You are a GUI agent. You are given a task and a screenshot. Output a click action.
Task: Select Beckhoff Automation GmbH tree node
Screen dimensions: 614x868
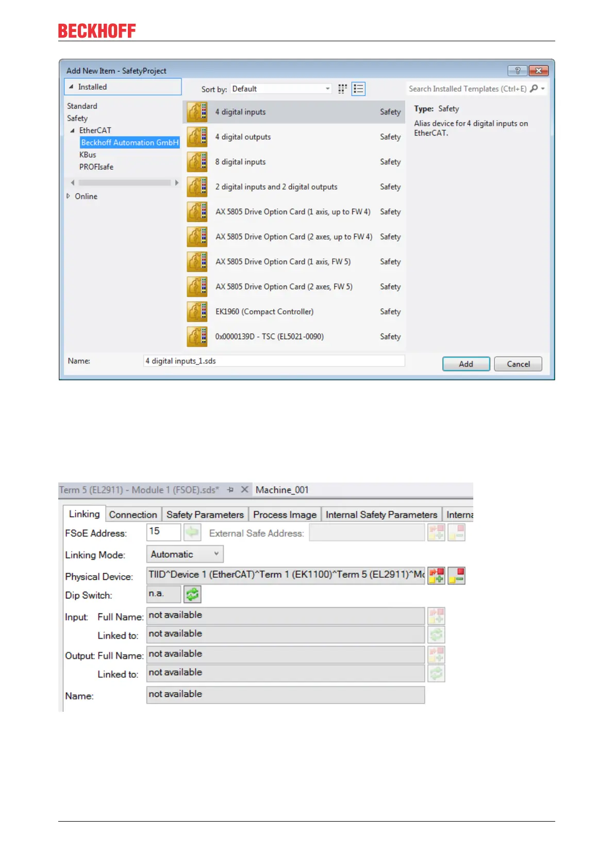[130, 143]
